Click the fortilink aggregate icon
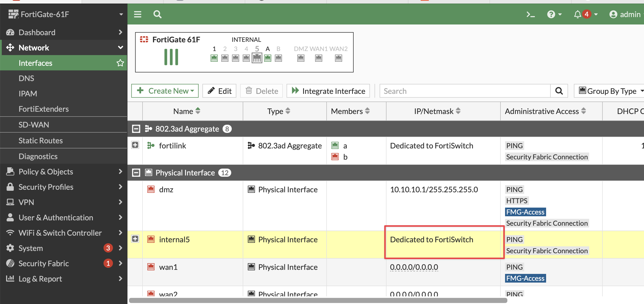This screenshot has height=304, width=644. point(151,146)
